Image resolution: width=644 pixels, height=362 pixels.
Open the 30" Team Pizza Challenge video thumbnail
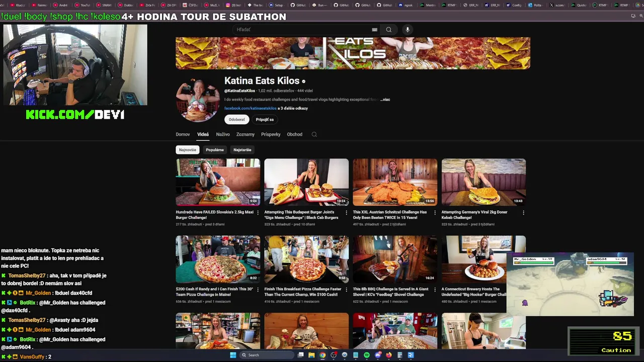click(x=218, y=259)
